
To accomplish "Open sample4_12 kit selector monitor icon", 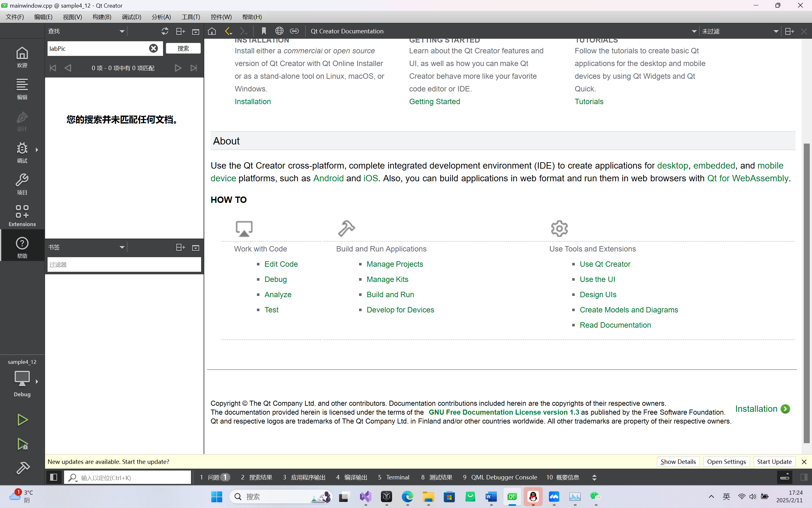I will click(x=22, y=378).
